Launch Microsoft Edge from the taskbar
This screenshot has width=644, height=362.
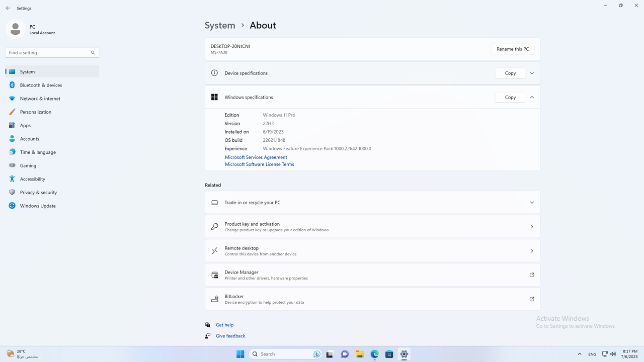[x=374, y=354]
